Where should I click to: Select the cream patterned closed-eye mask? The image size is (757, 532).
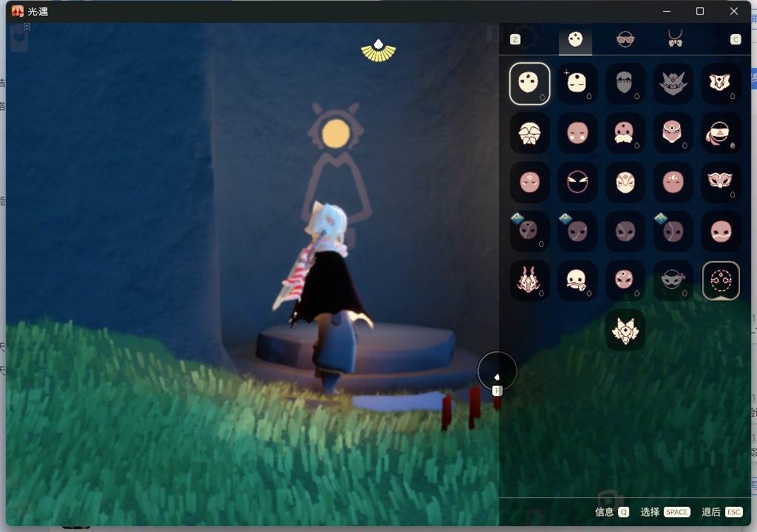point(625,182)
